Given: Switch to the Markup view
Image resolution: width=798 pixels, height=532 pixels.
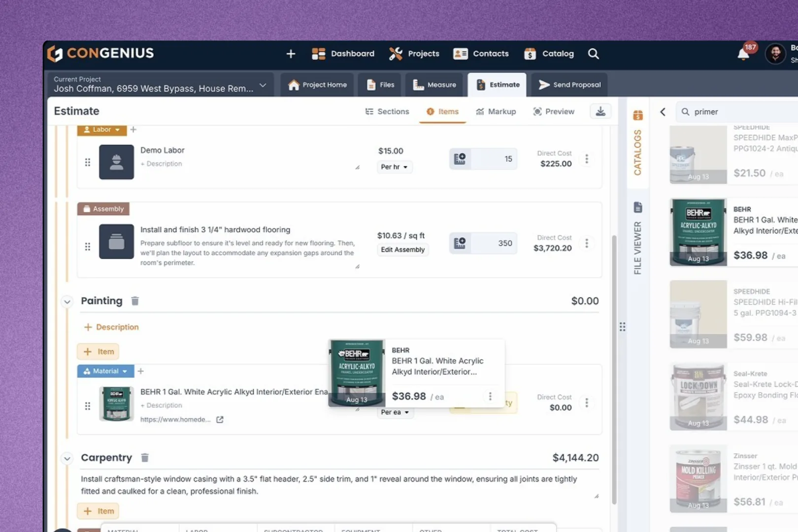Looking at the screenshot, I should 496,112.
